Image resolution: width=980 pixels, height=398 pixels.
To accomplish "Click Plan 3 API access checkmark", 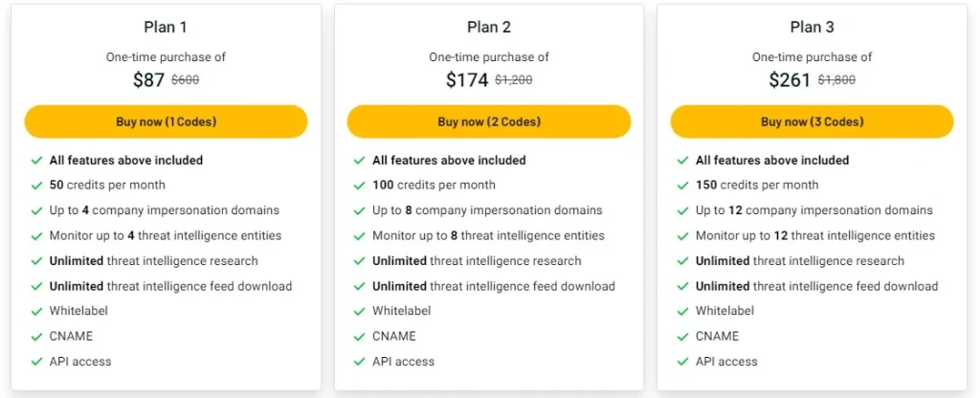I will 682,362.
